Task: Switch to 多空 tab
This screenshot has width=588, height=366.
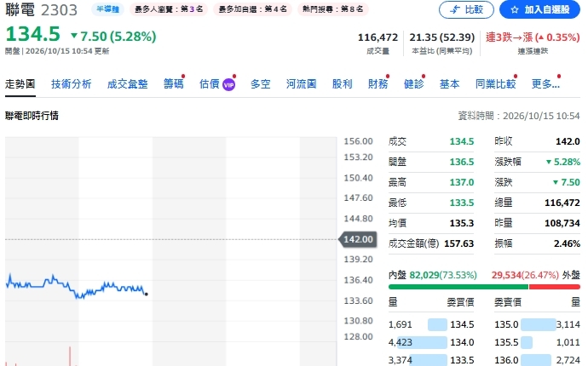Action: click(x=260, y=84)
